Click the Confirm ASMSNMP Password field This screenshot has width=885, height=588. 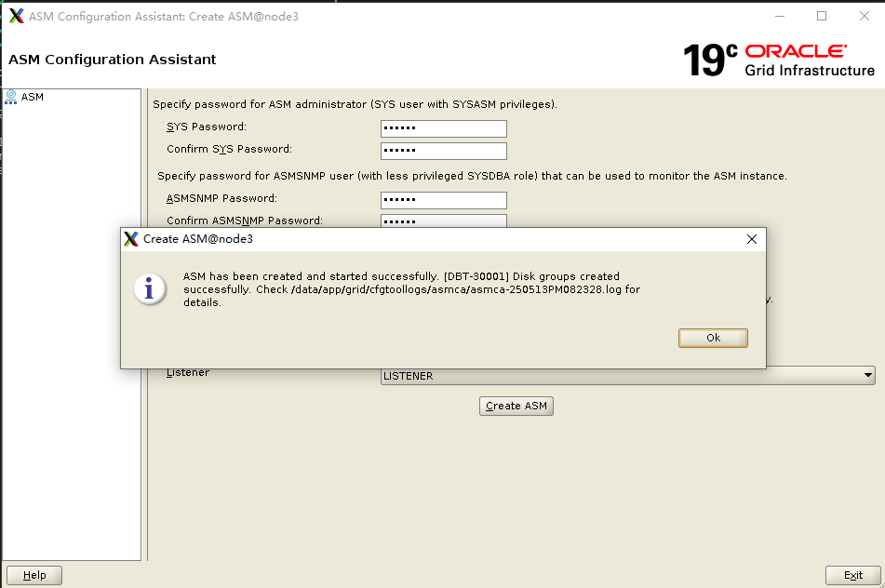[444, 220]
